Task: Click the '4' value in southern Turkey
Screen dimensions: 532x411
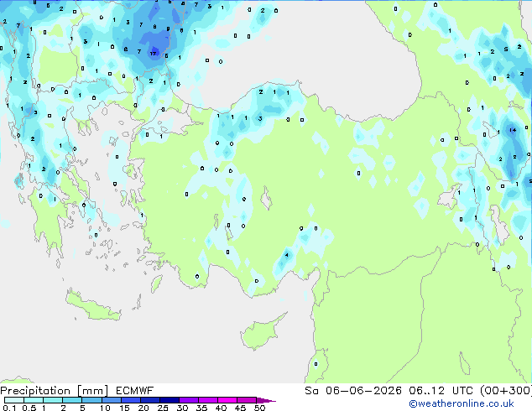Action: pyautogui.click(x=287, y=255)
